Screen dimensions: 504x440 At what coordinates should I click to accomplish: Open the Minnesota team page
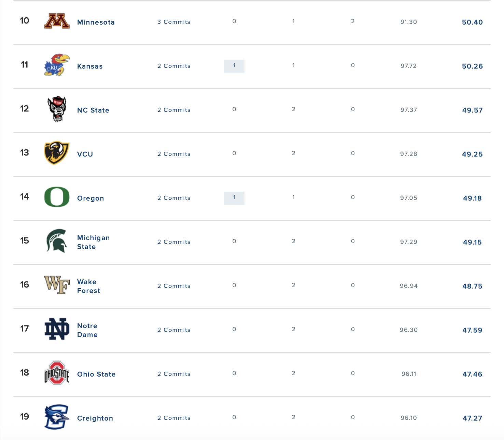pyautogui.click(x=96, y=22)
